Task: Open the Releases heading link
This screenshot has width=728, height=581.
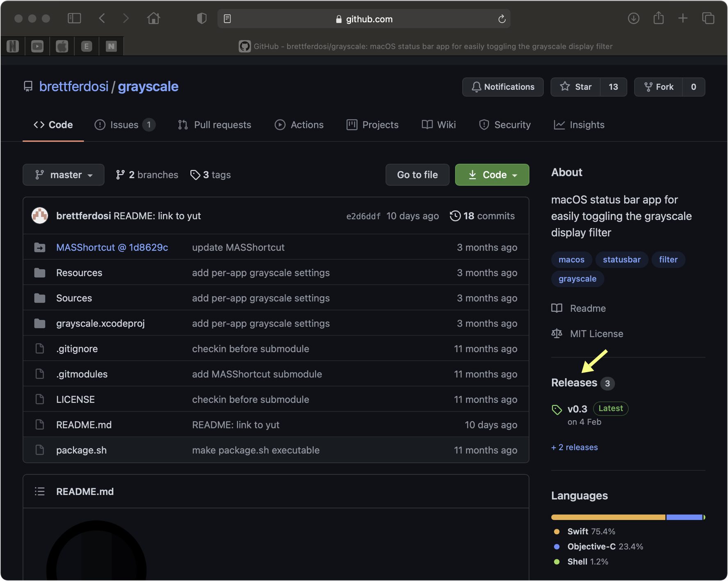Action: click(574, 383)
